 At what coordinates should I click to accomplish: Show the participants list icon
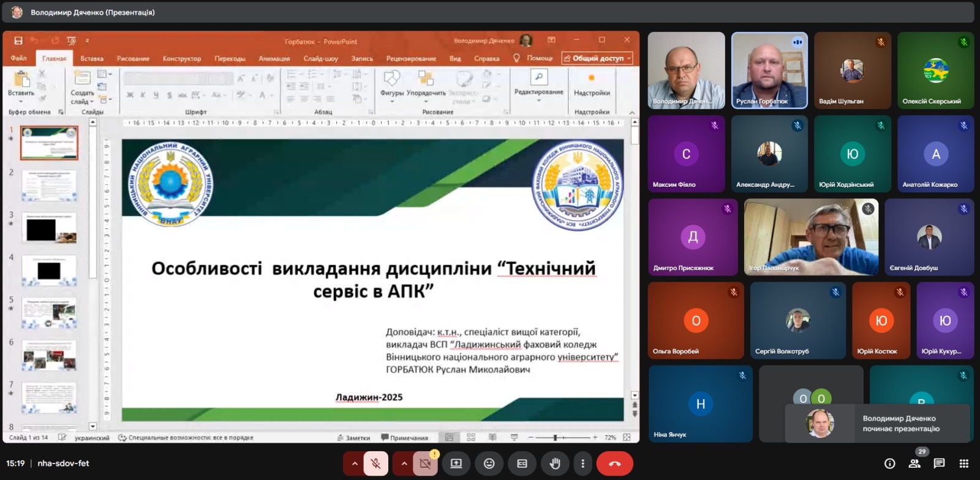click(x=914, y=463)
